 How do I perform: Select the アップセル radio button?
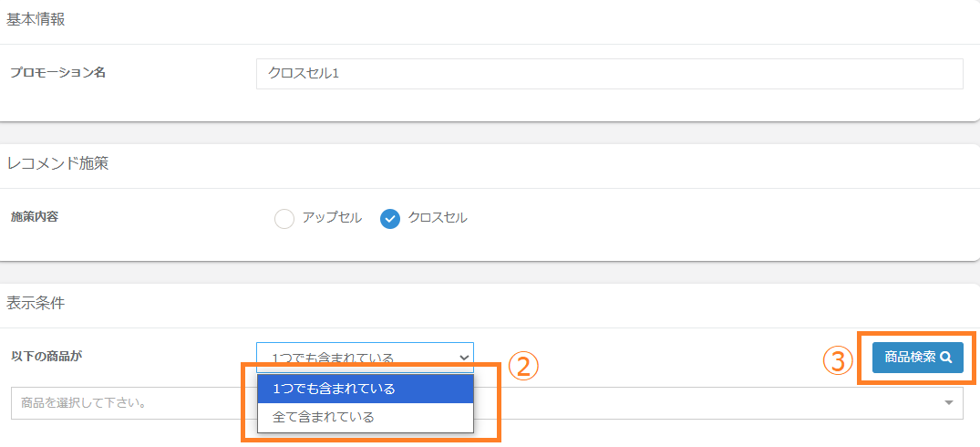[x=284, y=219]
